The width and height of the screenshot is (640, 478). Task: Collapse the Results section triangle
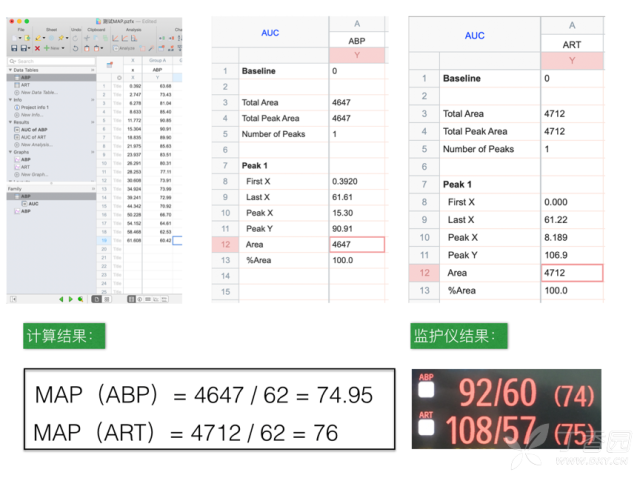click(10, 123)
